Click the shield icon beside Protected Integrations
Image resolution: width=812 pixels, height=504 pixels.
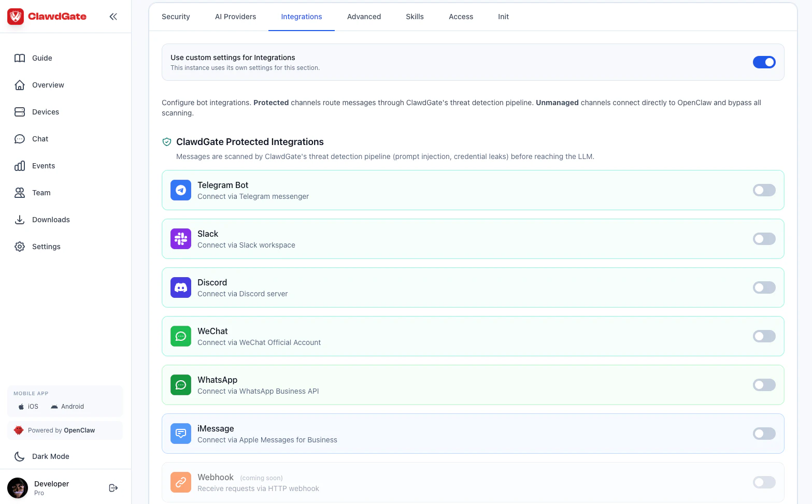coord(167,142)
